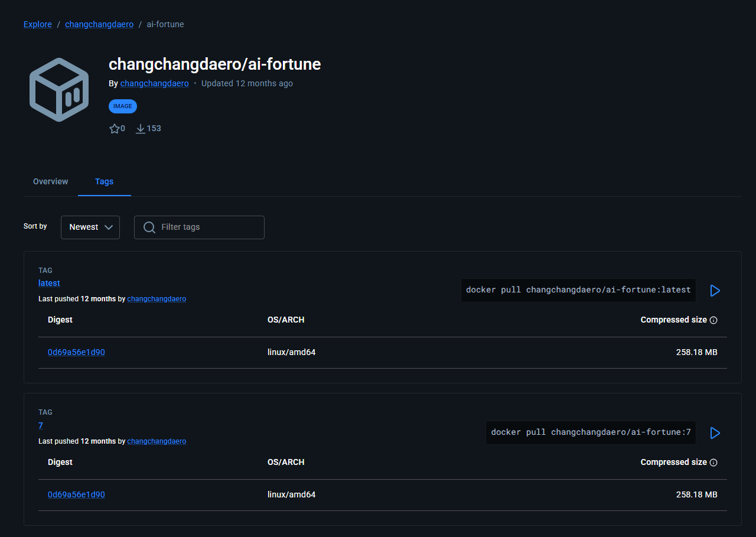Click 258.18 MB in the latest tag row
The image size is (756, 537).
tap(697, 352)
